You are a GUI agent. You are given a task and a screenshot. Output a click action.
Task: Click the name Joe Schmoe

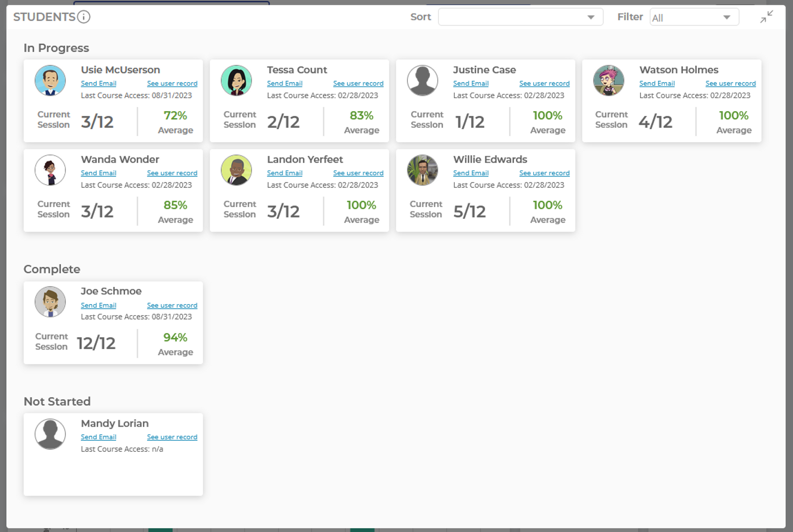coord(111,291)
